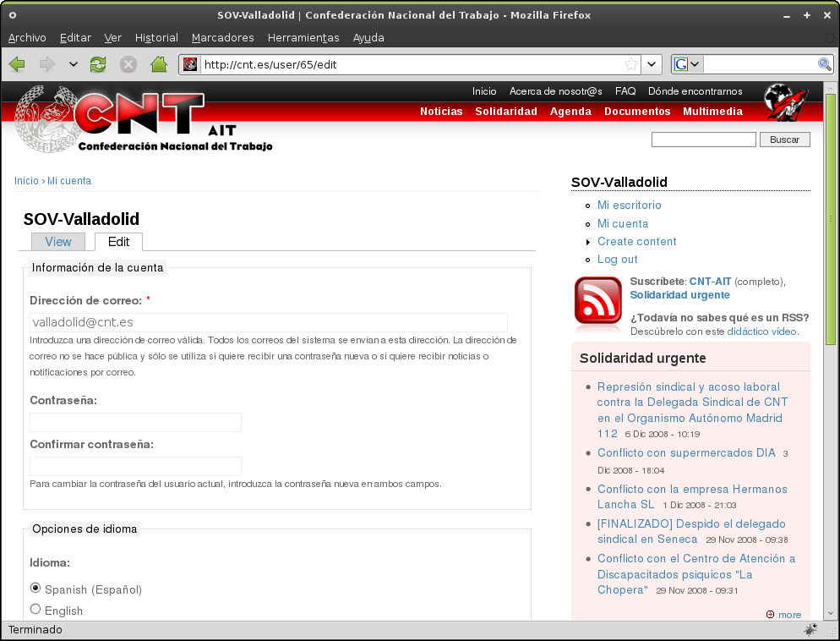Open the Solidaridad navigation link
Screen dimensions: 840x641
[x=506, y=112]
